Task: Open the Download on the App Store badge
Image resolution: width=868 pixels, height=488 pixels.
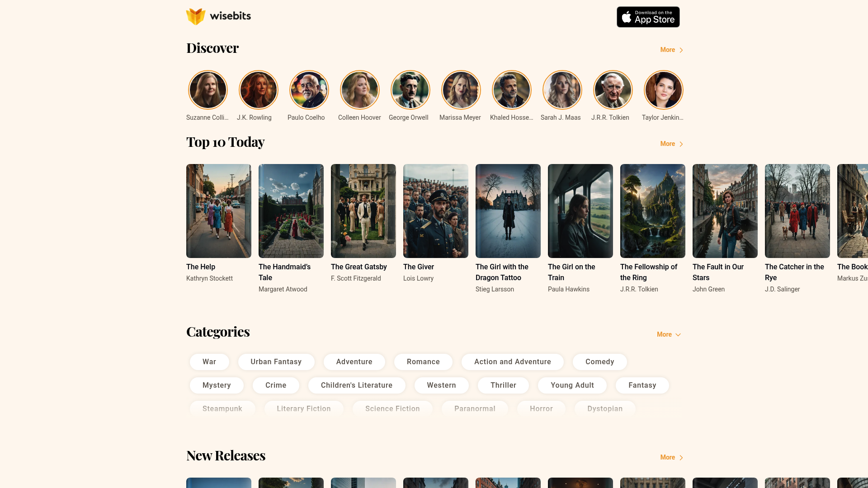Action: [x=648, y=17]
